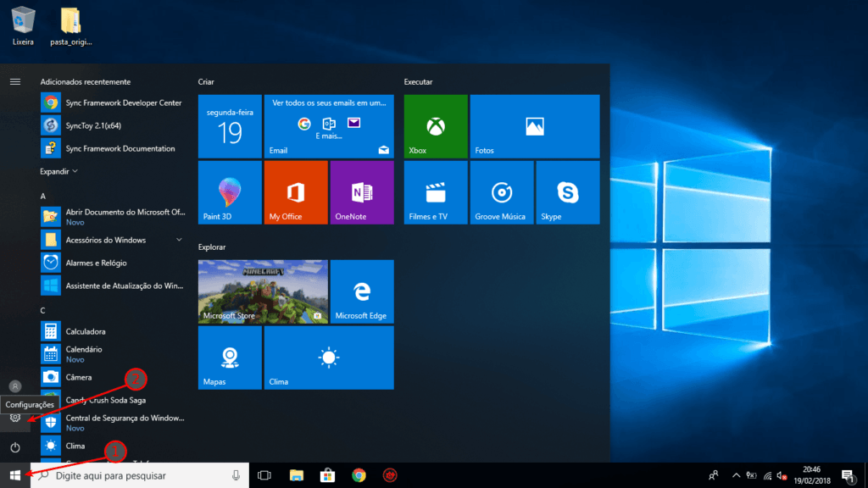
Task: Open File Explorer from the taskbar
Action: [297, 476]
